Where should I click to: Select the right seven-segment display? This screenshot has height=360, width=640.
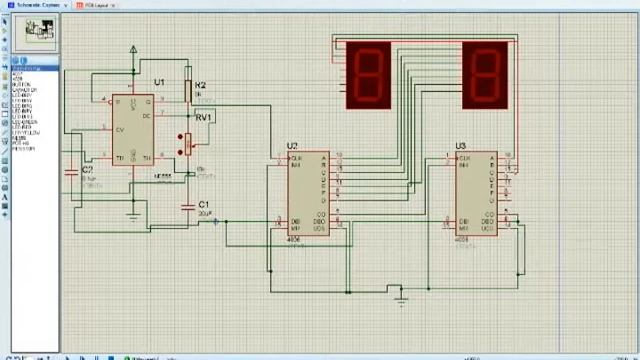(485, 76)
